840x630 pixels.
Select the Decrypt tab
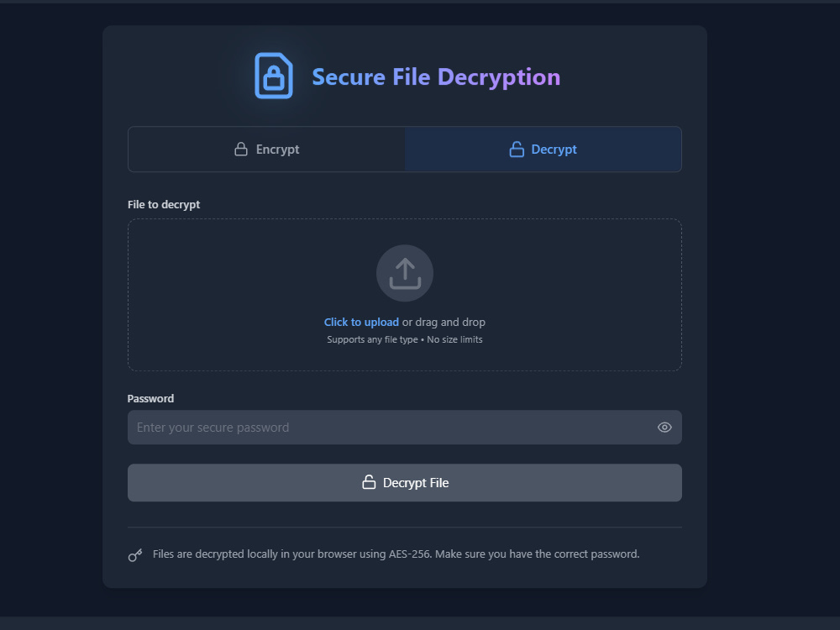click(x=543, y=149)
